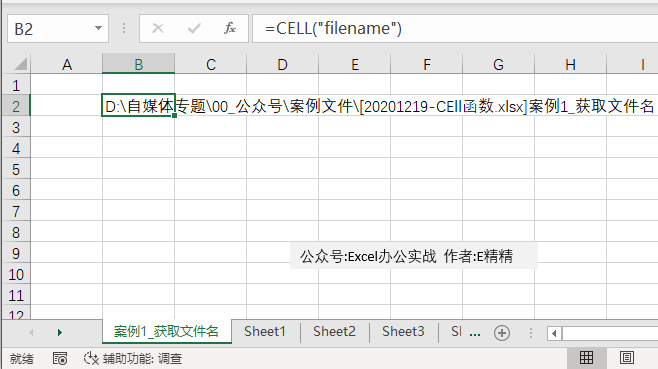Click the Select All corner triangle
The image size is (658, 369).
tap(20, 64)
